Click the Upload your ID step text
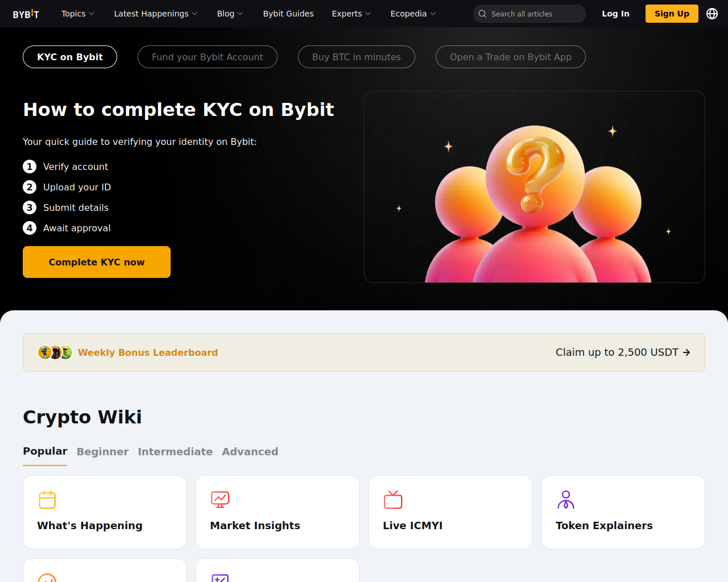This screenshot has height=582, width=728. tap(77, 187)
